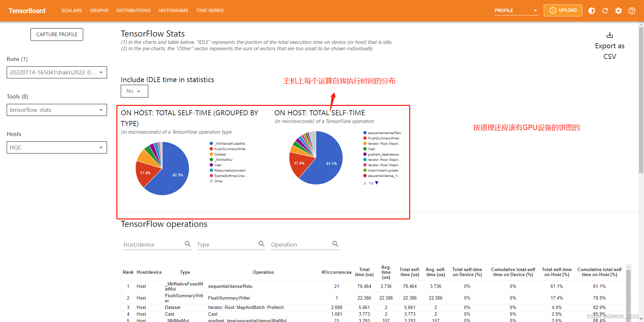Open the Hosts dropdown showing HQC
The image size is (644, 322).
click(57, 147)
